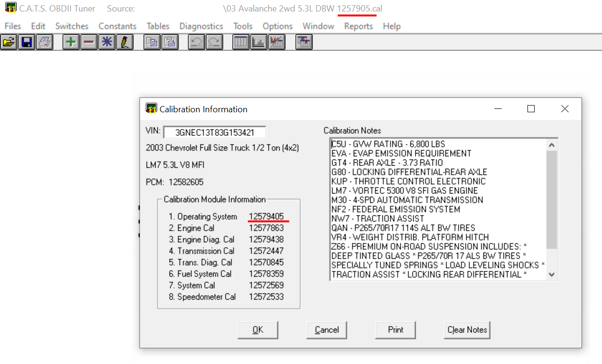Click note line C5U - GVW RATING
The height and width of the screenshot is (364, 602).
388,144
